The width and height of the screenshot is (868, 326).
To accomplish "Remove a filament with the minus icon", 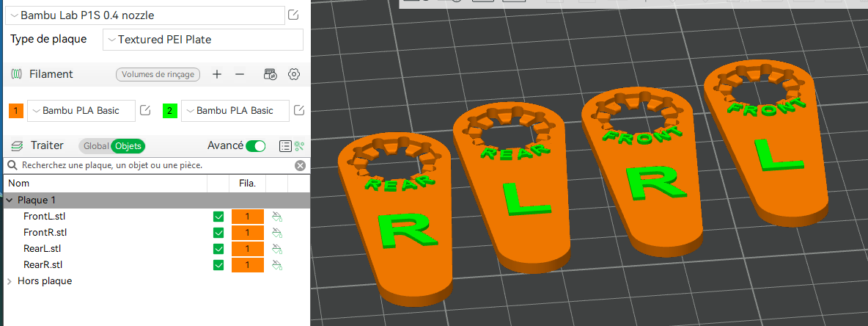I will click(x=240, y=74).
